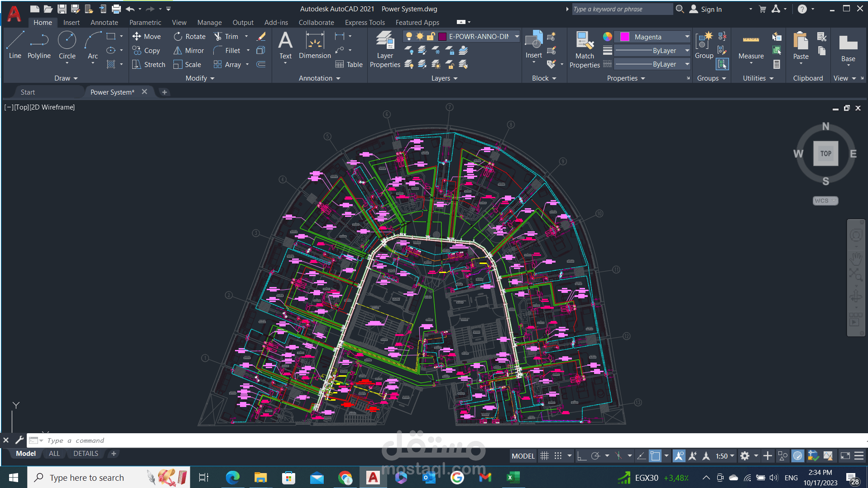The width and height of the screenshot is (868, 488).
Task: Insert a Table
Action: (349, 65)
